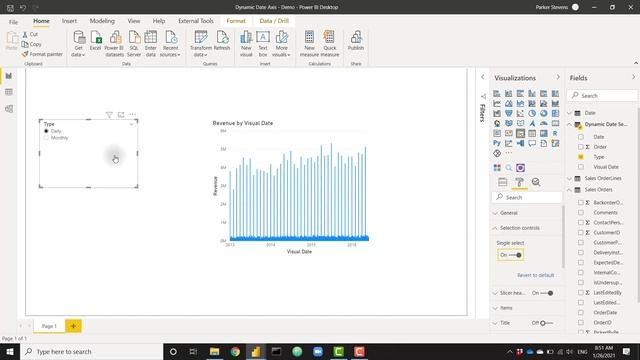
Task: Check the Comments field checkbox
Action: point(581,212)
